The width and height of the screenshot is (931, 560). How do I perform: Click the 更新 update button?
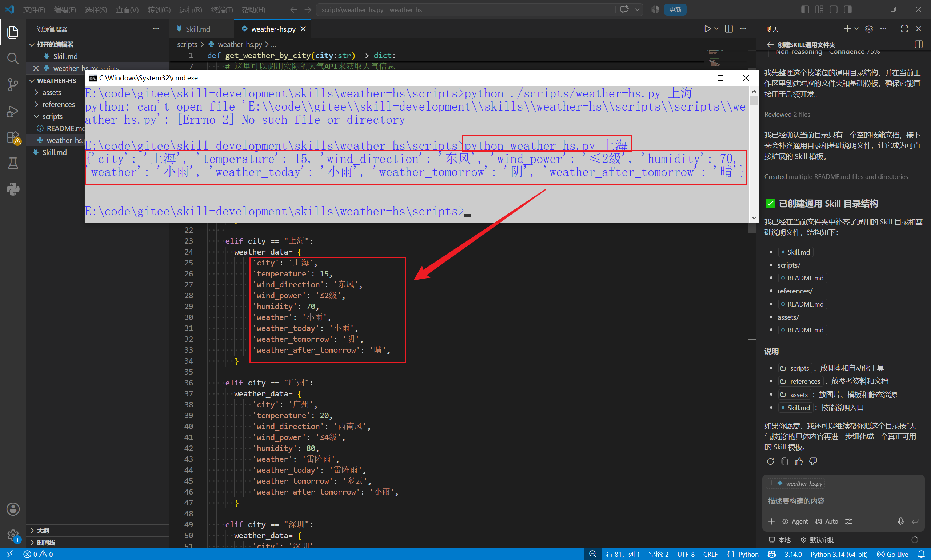[x=675, y=10]
